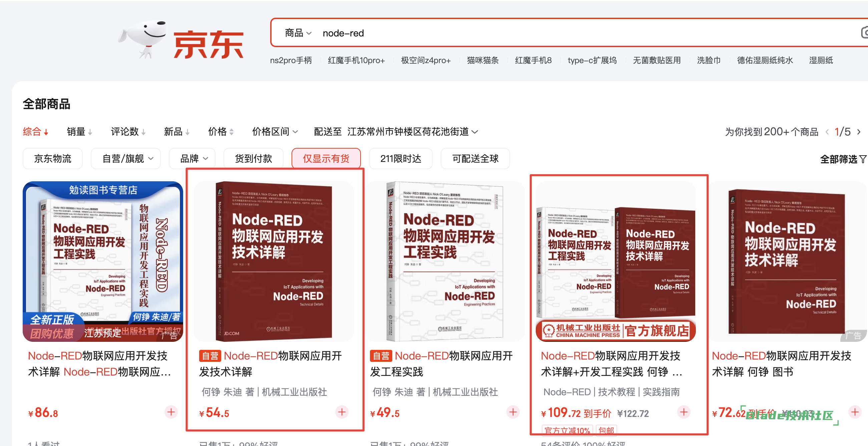Click hot search 洗脸巾
Screen dimensions: 868x446
click(x=709, y=60)
